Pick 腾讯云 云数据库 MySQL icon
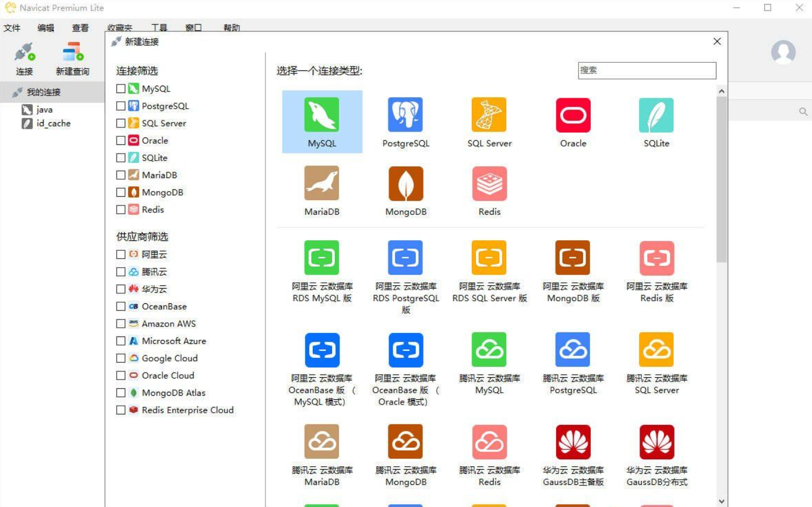The height and width of the screenshot is (507, 812). (x=489, y=350)
